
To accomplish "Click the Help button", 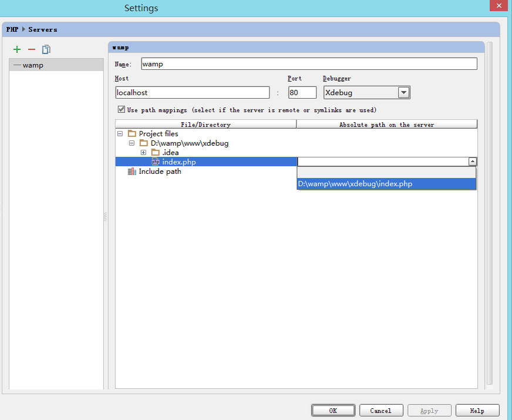I will (477, 411).
